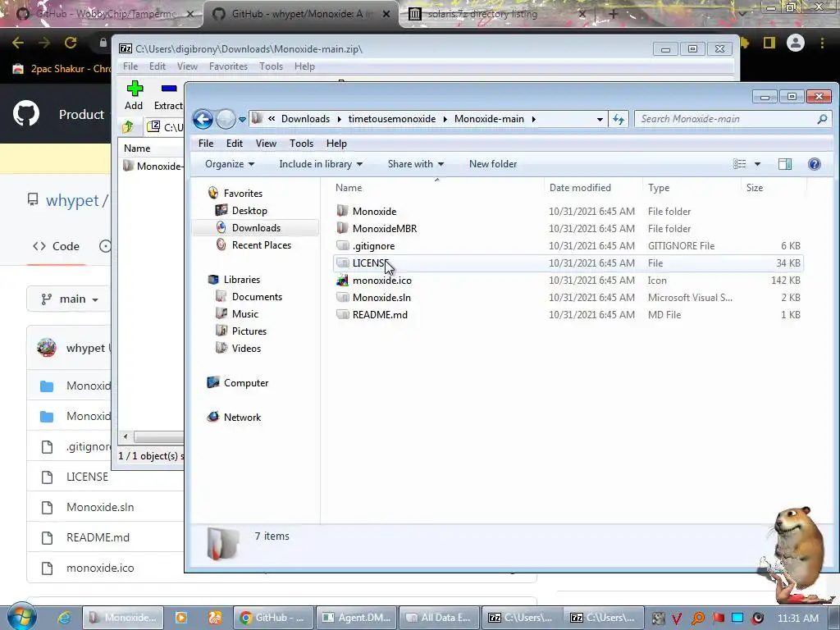Image resolution: width=840 pixels, height=630 pixels.
Task: Click the whypet owner link on GitHub
Action: pos(72,200)
